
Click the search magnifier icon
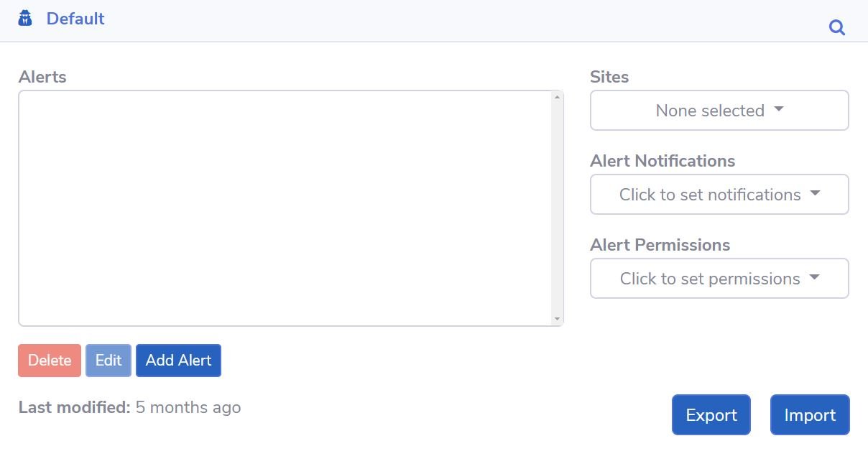pos(837,28)
